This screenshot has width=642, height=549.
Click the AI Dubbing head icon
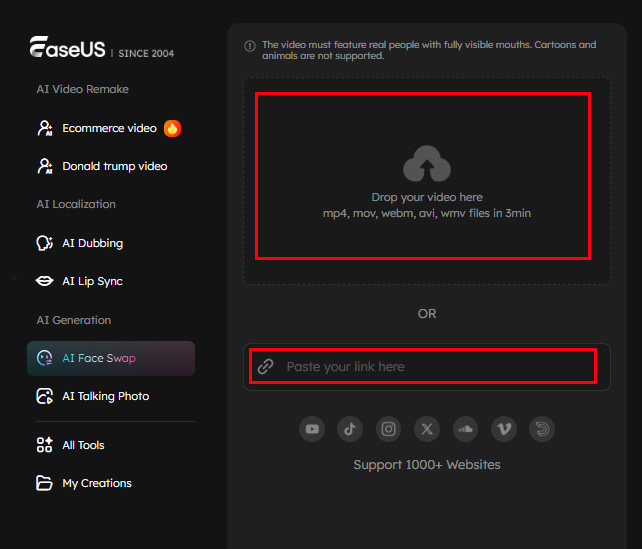pyautogui.click(x=45, y=243)
